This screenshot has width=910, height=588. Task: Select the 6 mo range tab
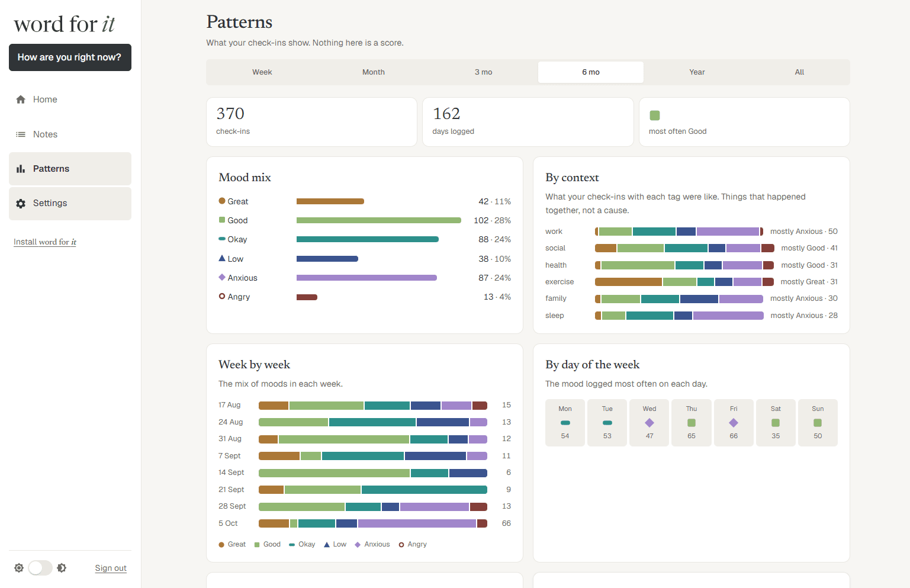point(591,72)
